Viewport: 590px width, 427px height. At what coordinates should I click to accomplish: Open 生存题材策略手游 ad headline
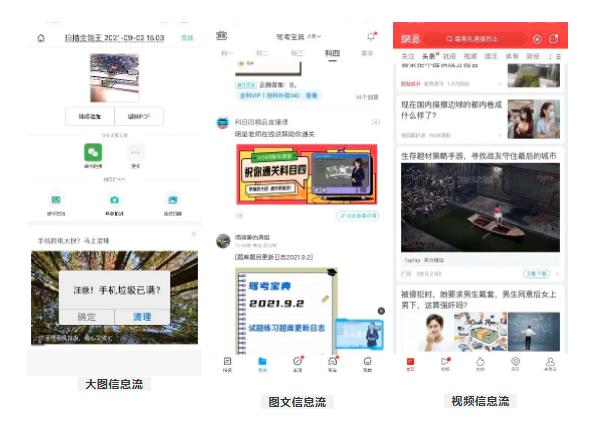tap(478, 156)
